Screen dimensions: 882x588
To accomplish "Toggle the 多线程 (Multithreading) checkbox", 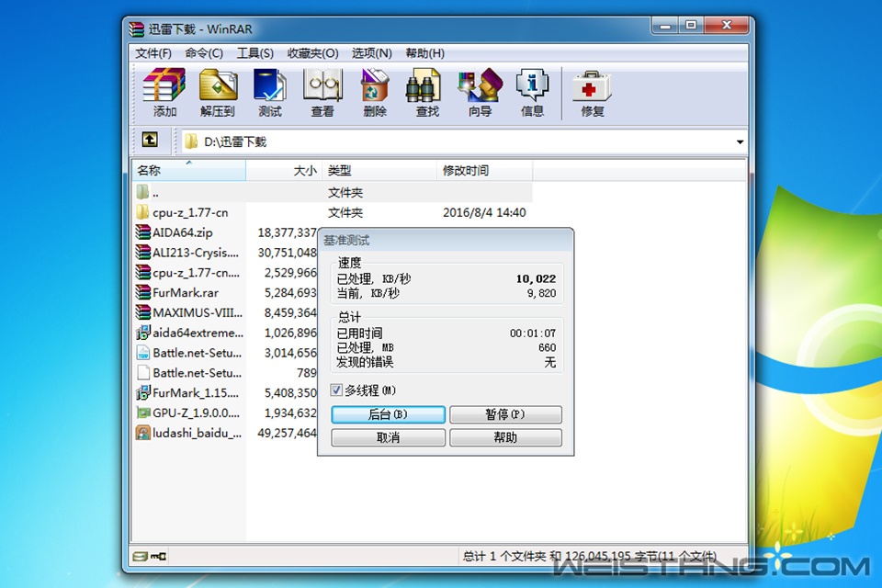I will click(x=336, y=390).
